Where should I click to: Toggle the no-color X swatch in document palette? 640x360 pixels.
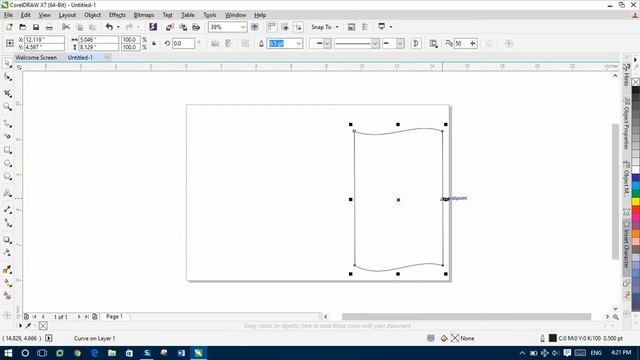click(43, 326)
